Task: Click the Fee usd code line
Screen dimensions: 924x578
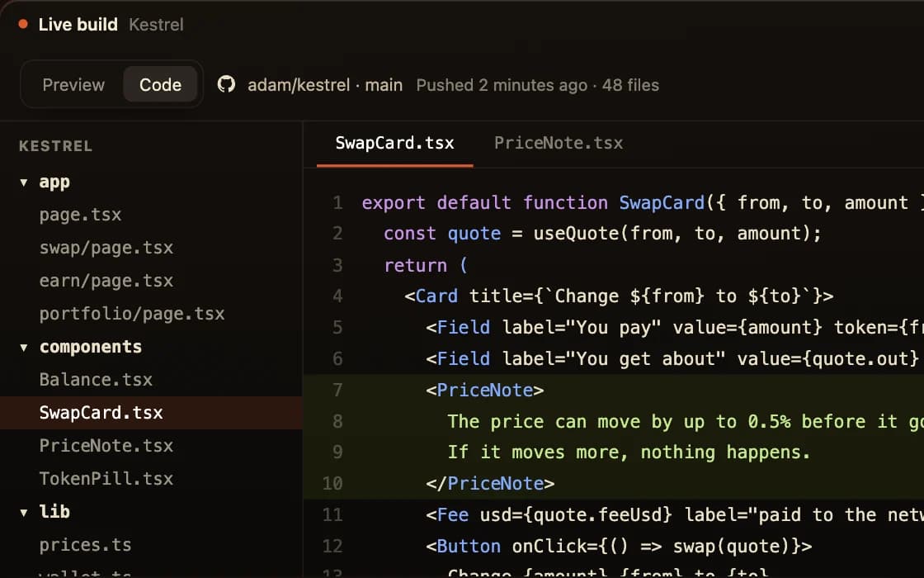Action: tap(675, 515)
